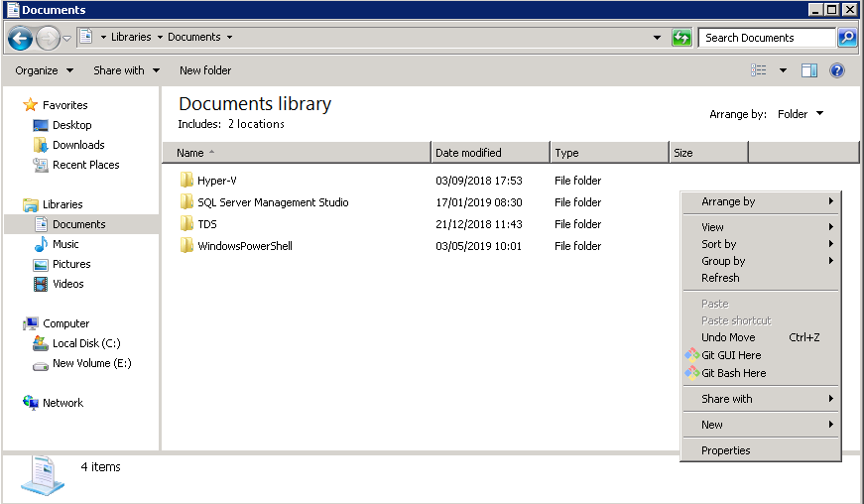Select the TDS folder
Screen dimensions: 864x504
pyautogui.click(x=206, y=224)
